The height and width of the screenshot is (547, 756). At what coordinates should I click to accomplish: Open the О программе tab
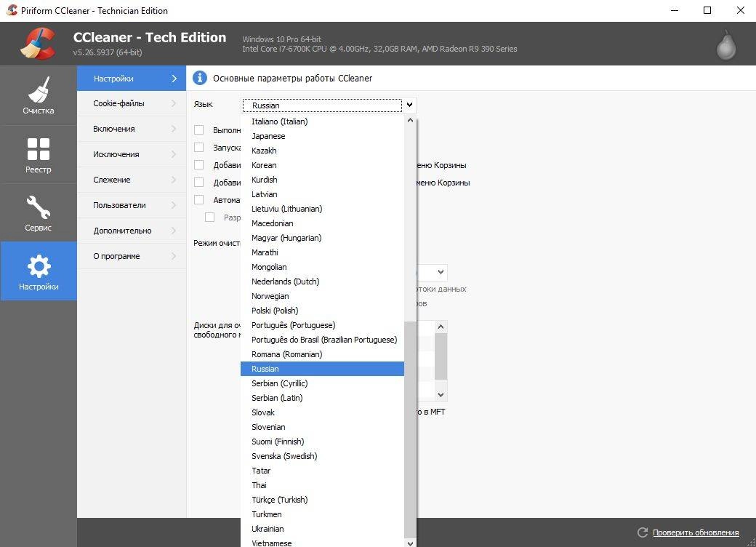tap(132, 256)
